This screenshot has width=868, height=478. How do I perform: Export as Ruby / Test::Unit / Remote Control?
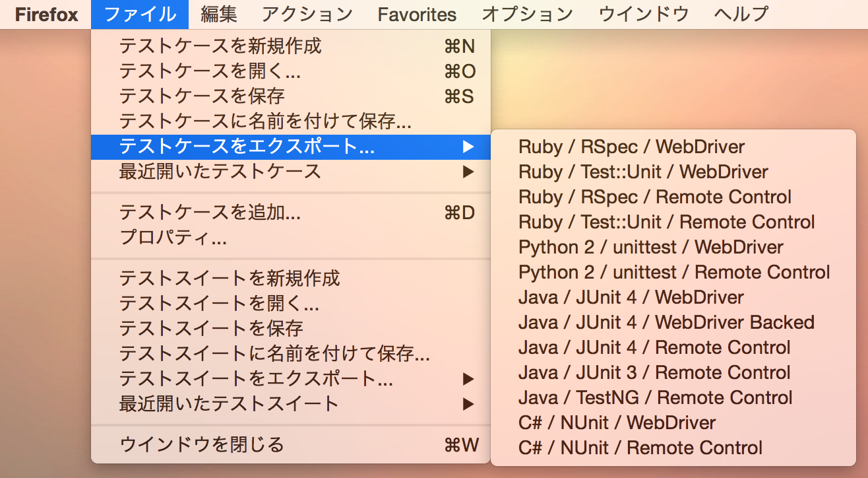(673, 222)
